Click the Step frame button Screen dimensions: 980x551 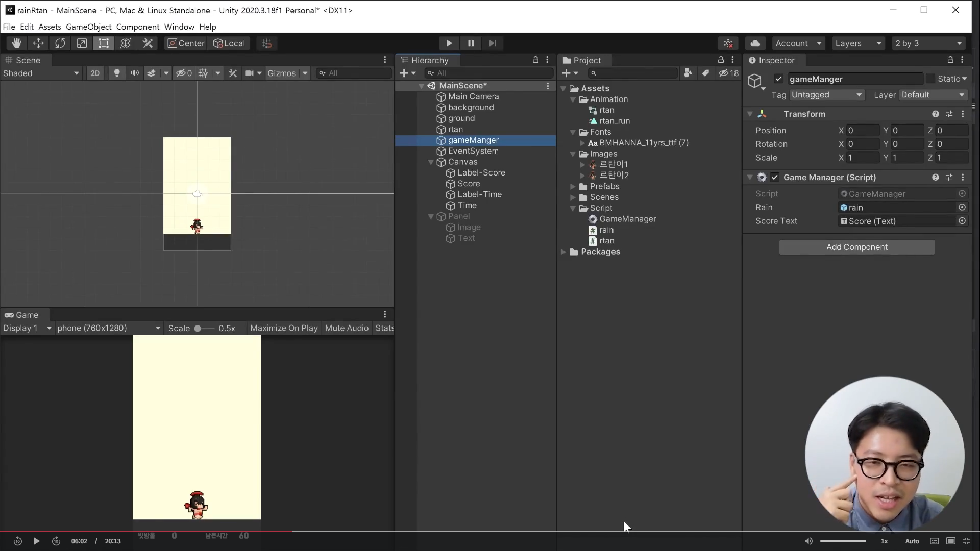tap(492, 43)
